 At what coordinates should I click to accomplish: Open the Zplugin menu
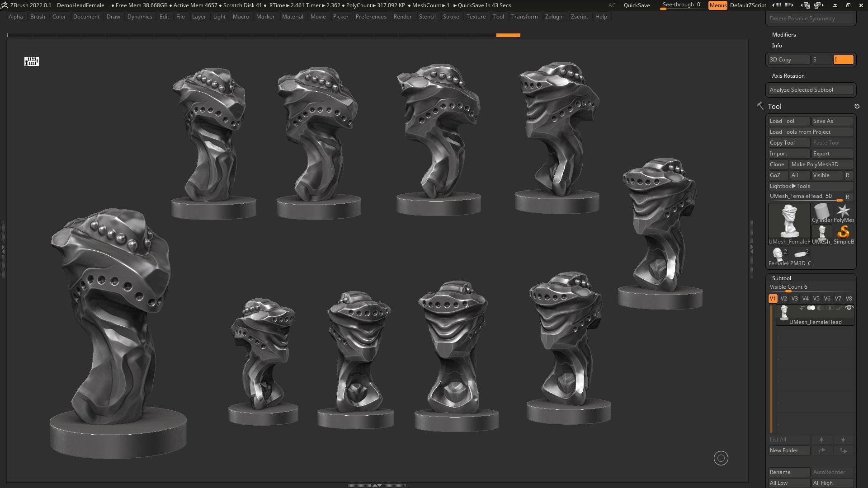pyautogui.click(x=554, y=17)
